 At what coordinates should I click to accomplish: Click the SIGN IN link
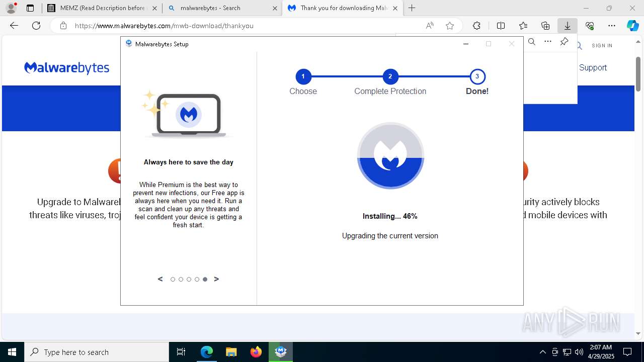click(602, 45)
